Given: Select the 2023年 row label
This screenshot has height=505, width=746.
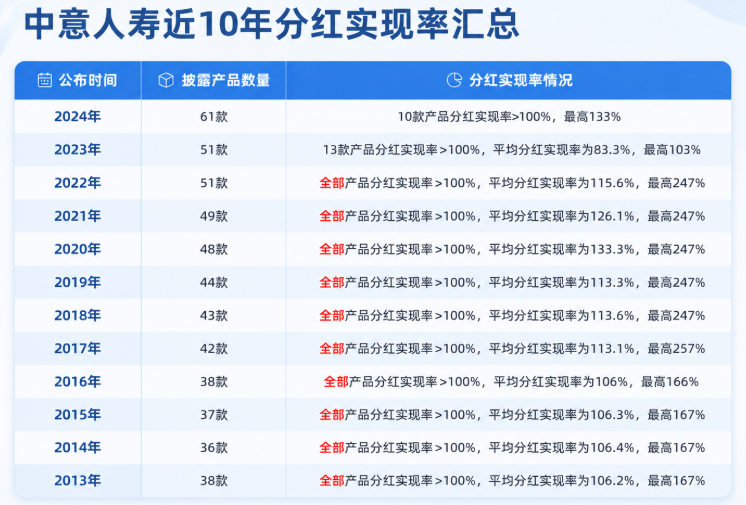Looking at the screenshot, I should [78, 150].
